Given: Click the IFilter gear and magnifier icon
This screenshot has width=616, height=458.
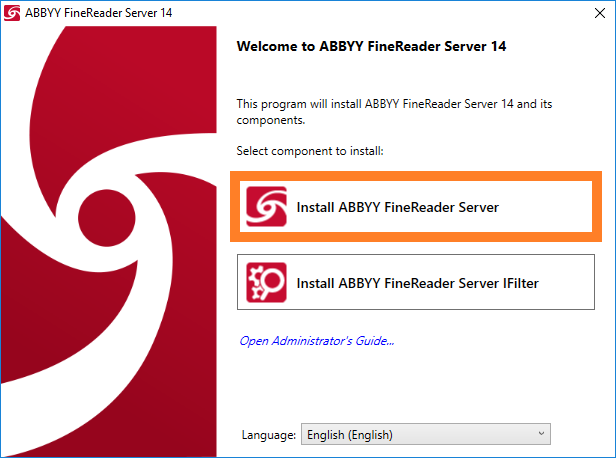Looking at the screenshot, I should [x=266, y=282].
